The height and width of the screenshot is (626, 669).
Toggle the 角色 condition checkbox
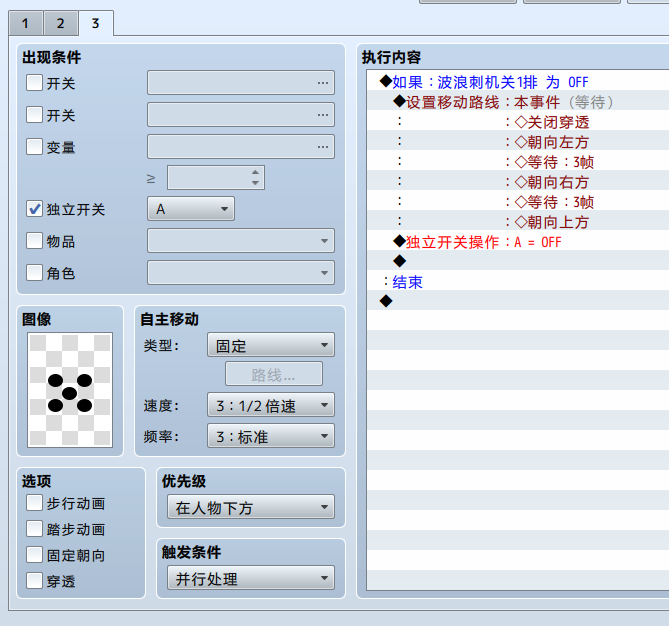coord(34,273)
